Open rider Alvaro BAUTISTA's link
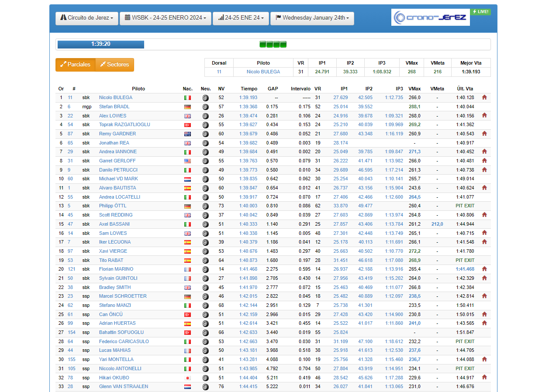The image size is (542, 392). pos(117,188)
